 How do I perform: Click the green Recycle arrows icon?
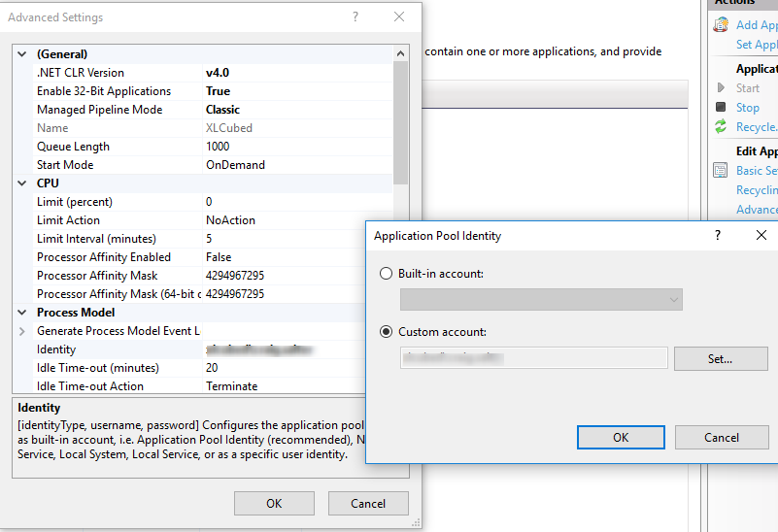(x=721, y=127)
